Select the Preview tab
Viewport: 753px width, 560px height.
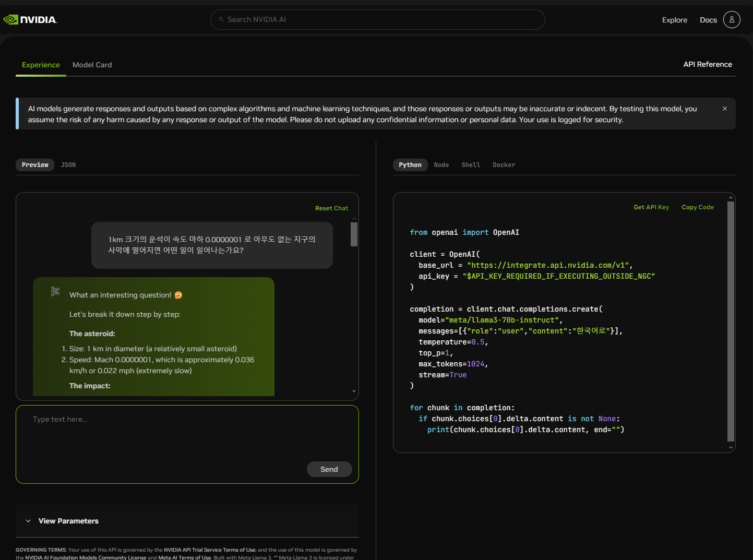(35, 165)
